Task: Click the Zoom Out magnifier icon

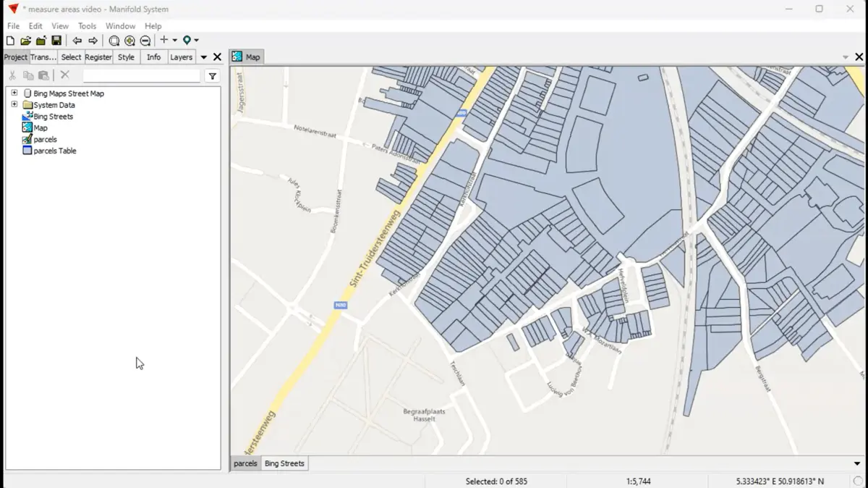Action: [145, 41]
